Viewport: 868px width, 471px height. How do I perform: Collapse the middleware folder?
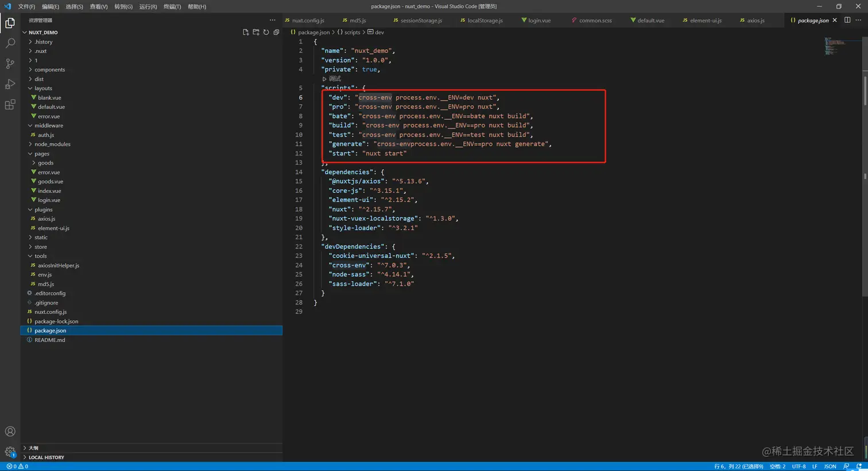click(x=152, y=126)
